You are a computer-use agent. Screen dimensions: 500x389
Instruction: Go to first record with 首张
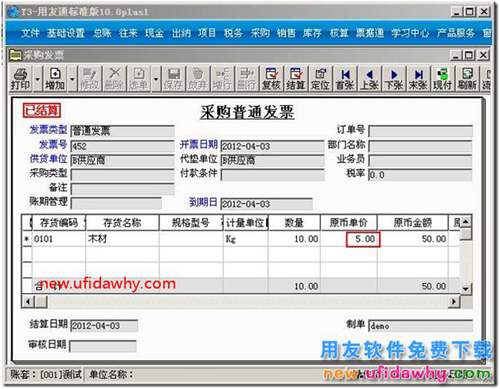[x=345, y=79]
